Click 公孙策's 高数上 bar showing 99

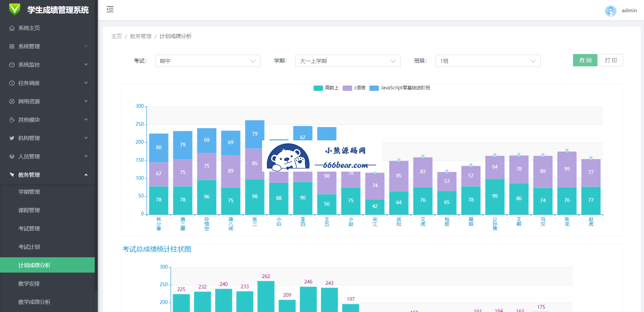point(495,197)
